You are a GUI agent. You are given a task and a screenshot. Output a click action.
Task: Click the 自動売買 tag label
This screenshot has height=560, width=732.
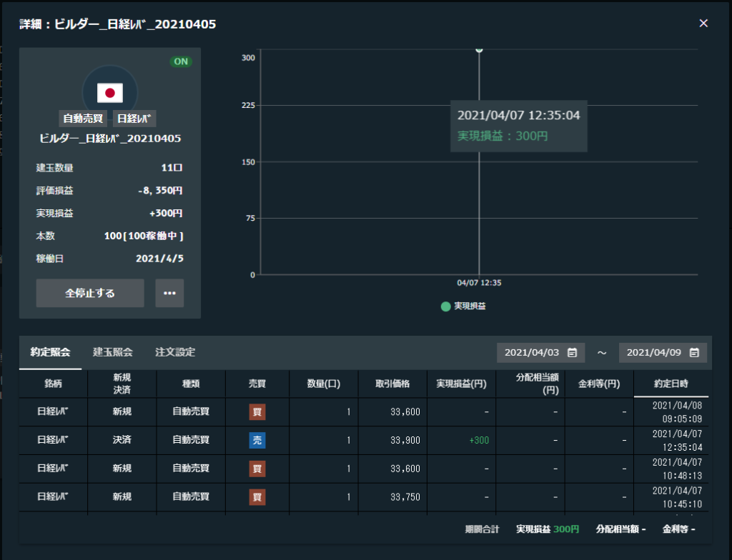pos(83,119)
